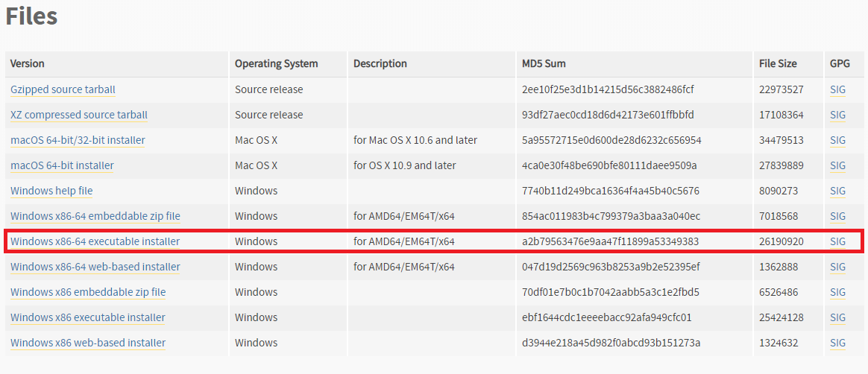The image size is (868, 374).
Task: Download Windows x86-64 web-based installer
Action: (95, 267)
